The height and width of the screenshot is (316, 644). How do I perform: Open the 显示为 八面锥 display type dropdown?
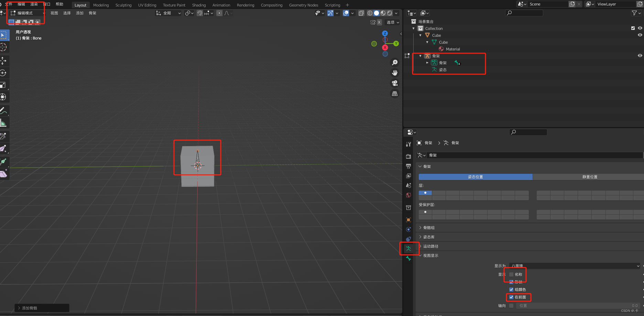click(575, 266)
